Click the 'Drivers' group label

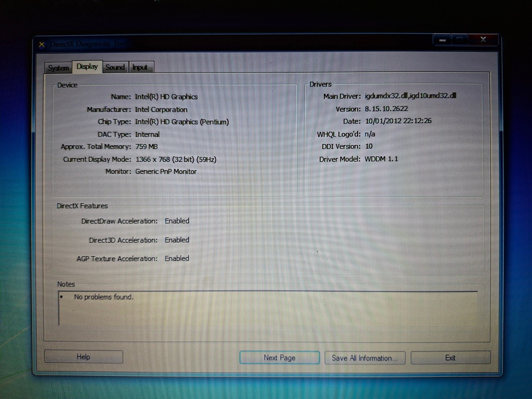coord(321,84)
